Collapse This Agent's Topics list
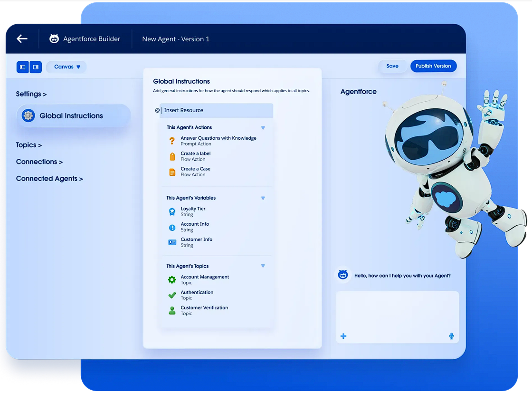This screenshot has height=393, width=532. tap(263, 266)
